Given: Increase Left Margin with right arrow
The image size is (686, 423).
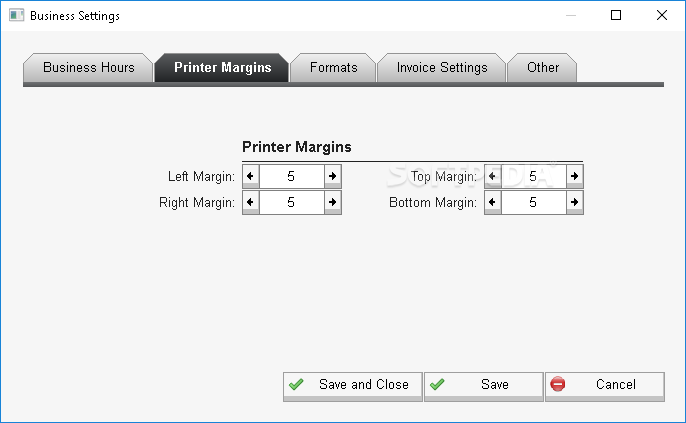Looking at the screenshot, I should click(332, 176).
